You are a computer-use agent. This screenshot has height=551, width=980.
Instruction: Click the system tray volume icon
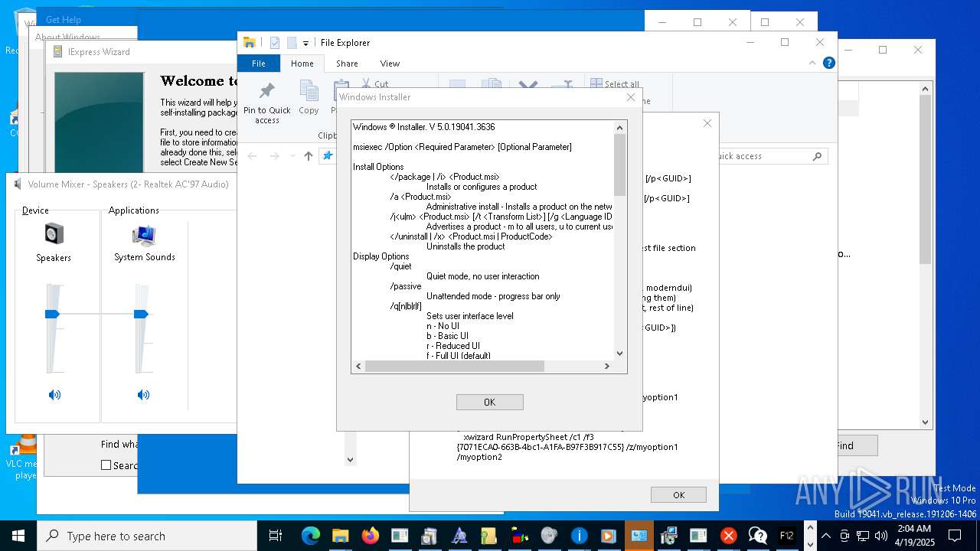pos(880,536)
